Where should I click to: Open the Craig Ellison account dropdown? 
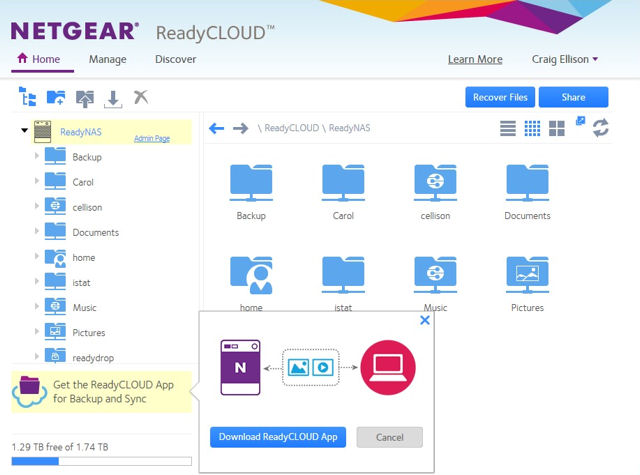pyautogui.click(x=565, y=60)
